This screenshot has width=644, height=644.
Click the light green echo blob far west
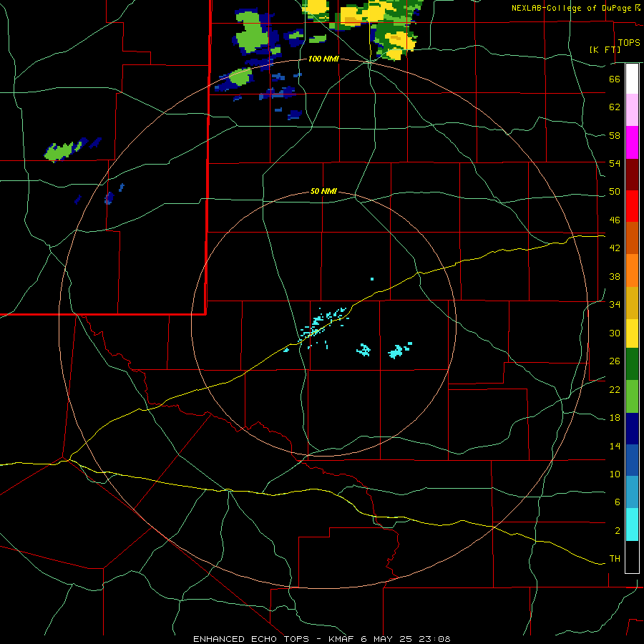(60, 152)
